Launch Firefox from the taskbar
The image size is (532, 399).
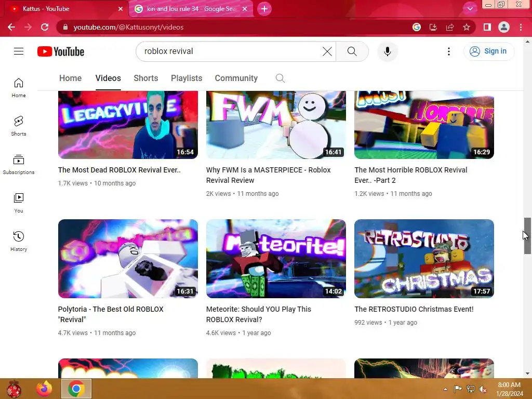[x=44, y=389]
